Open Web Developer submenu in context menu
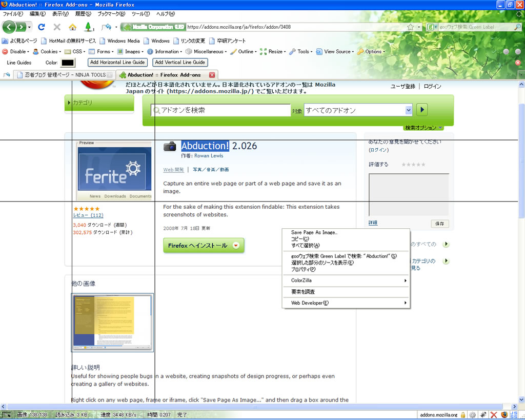Image resolution: width=525 pixels, height=420 pixels. (346, 303)
